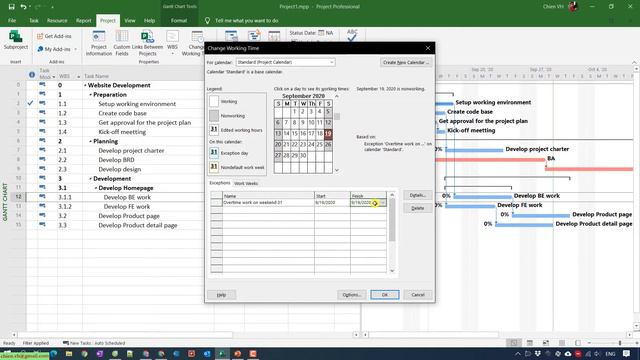Collapse the Develop Homepage summary task

click(96, 188)
